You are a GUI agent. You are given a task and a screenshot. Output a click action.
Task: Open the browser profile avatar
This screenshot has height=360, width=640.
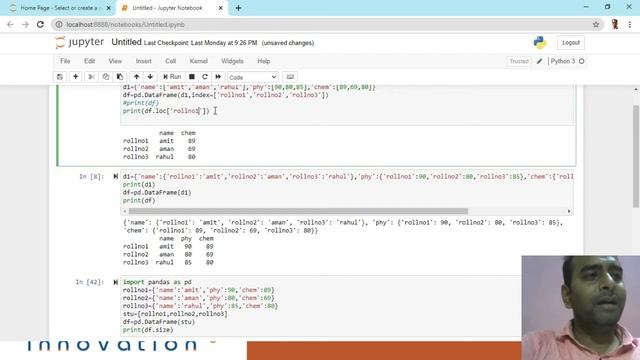[x=615, y=24]
